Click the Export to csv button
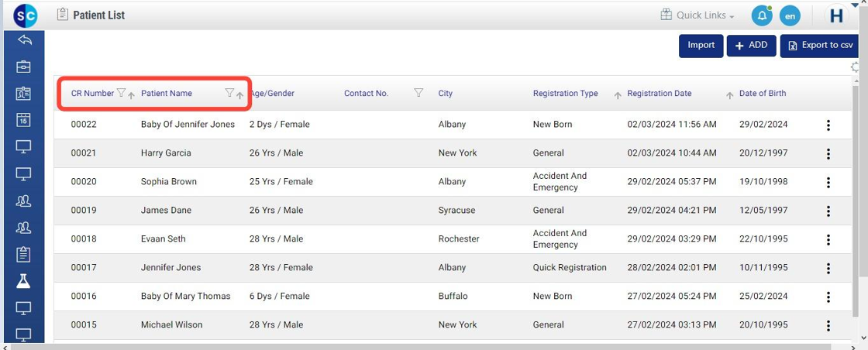The image size is (868, 350). point(821,46)
